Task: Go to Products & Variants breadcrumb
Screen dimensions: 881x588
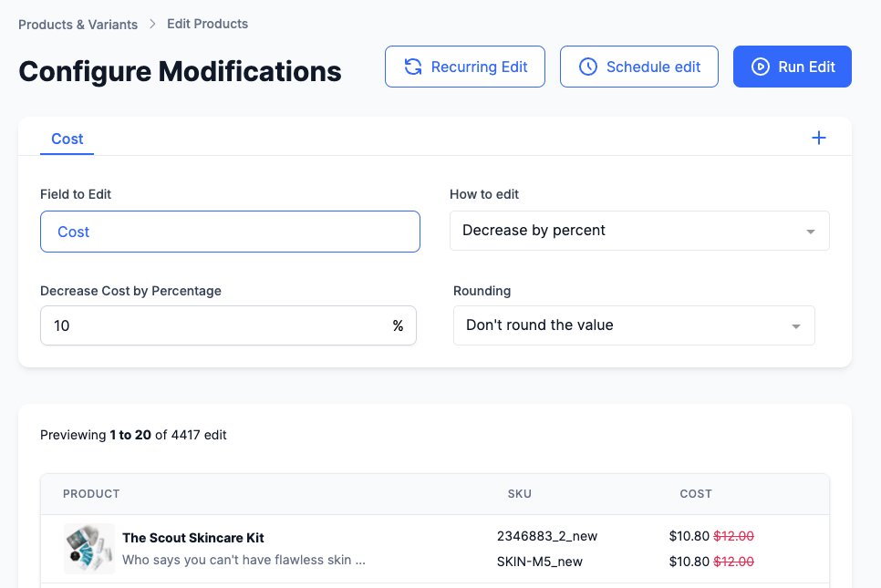Action: [x=78, y=25]
